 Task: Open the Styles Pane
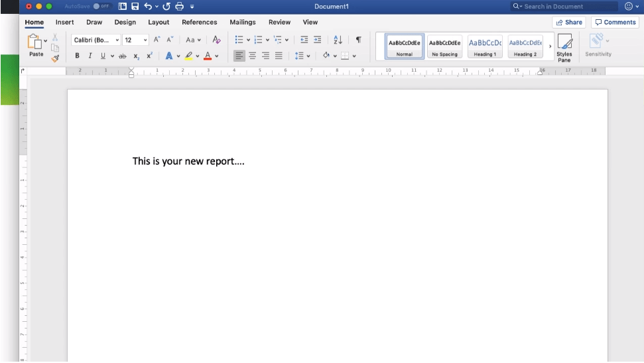point(564,48)
